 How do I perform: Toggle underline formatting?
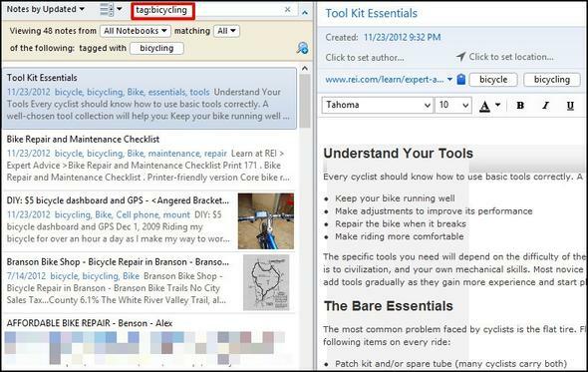(x=570, y=106)
